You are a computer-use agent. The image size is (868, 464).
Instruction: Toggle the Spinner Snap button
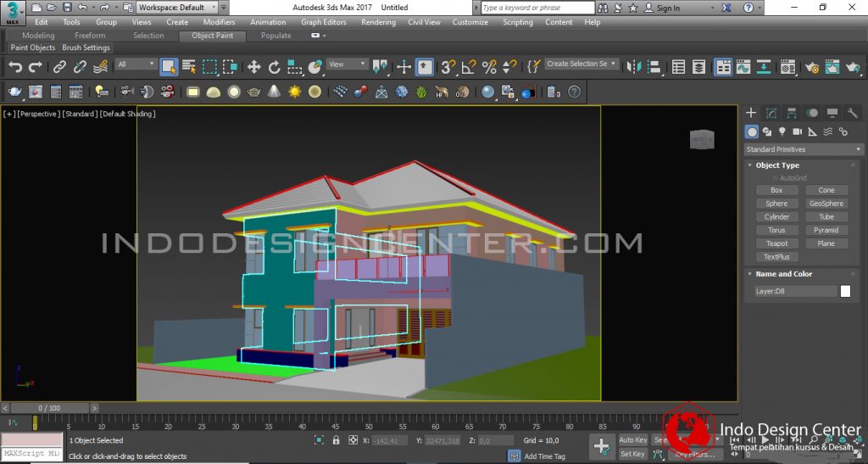tap(509, 67)
